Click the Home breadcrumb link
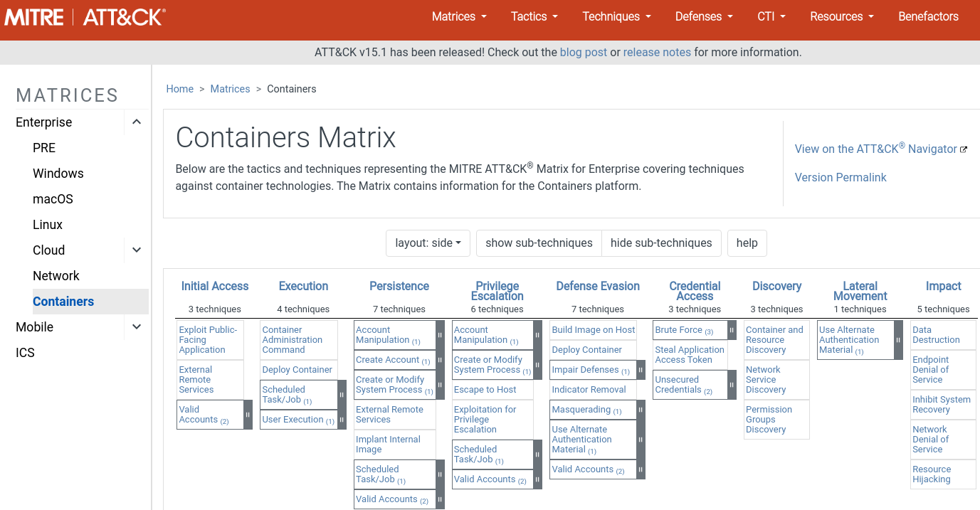 180,89
